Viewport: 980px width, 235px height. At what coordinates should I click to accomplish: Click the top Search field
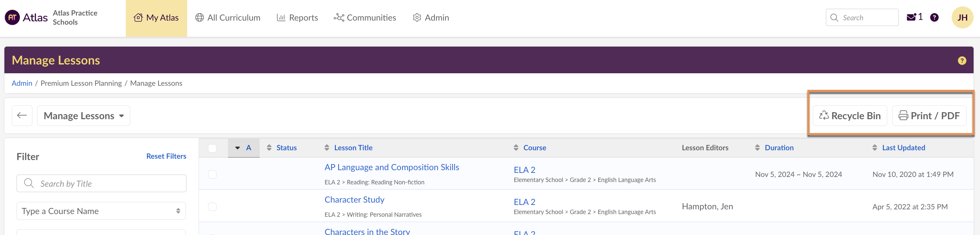[862, 18]
